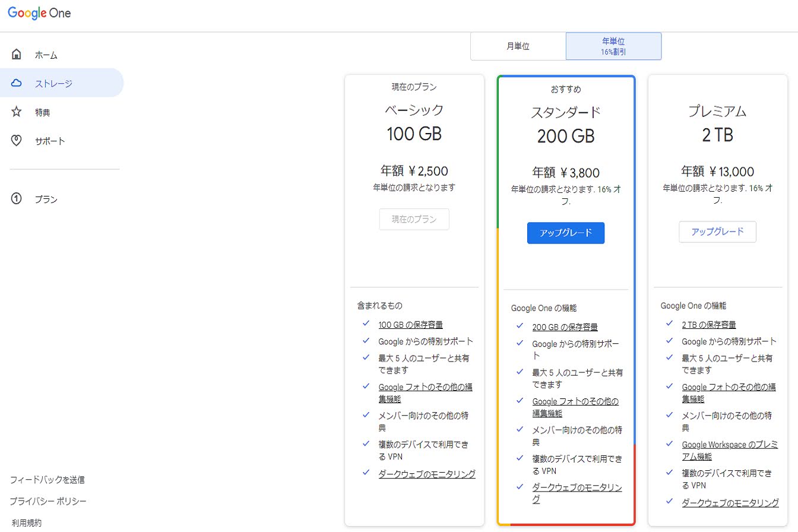Click the Google One logo

click(x=39, y=13)
